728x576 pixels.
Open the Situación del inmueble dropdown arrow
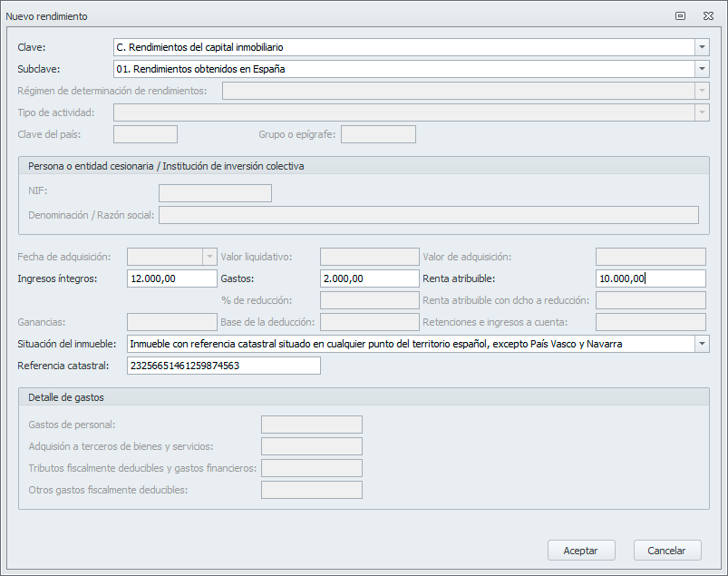[x=702, y=344]
